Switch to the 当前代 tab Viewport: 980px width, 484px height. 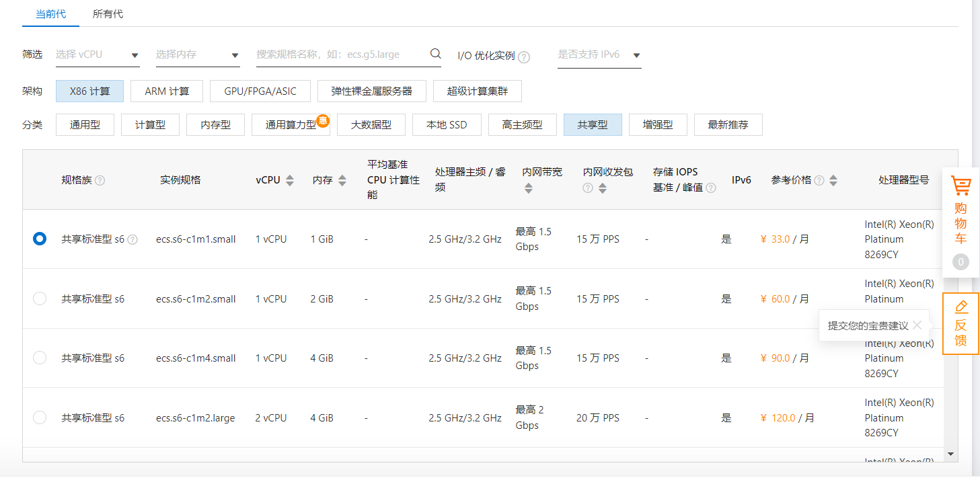[50, 13]
